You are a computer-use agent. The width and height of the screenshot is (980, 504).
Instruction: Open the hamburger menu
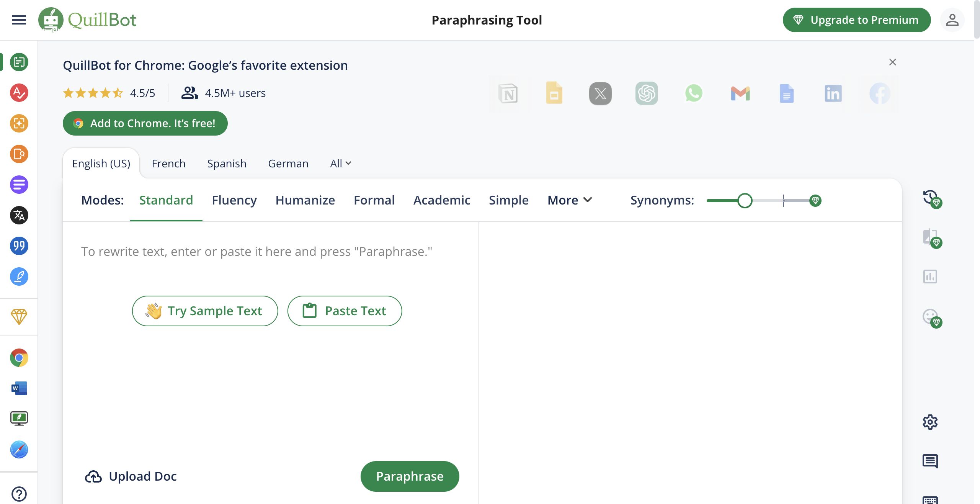pos(19,20)
